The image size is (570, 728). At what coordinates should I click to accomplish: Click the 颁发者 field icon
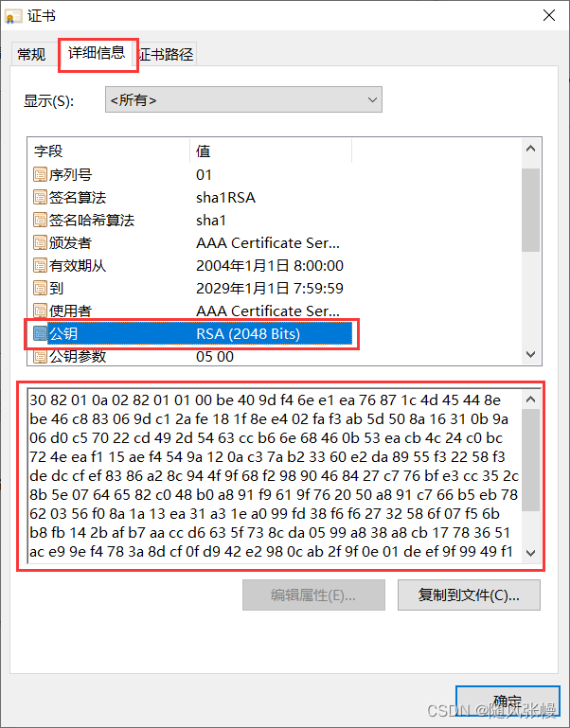tap(41, 242)
